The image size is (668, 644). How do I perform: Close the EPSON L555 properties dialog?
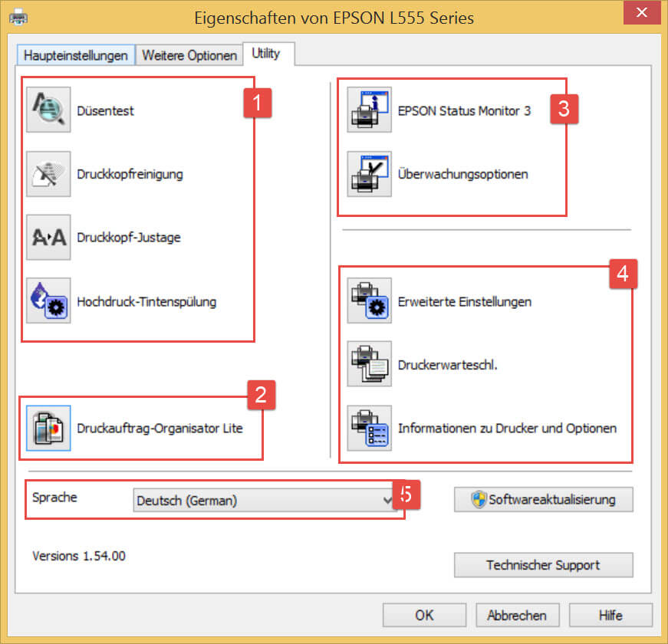[642, 12]
